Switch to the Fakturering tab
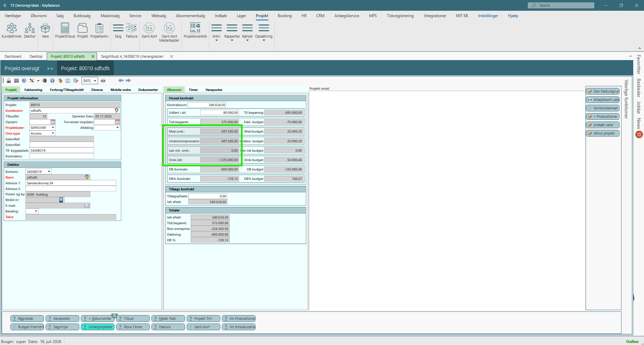644x345 pixels. pyautogui.click(x=33, y=90)
